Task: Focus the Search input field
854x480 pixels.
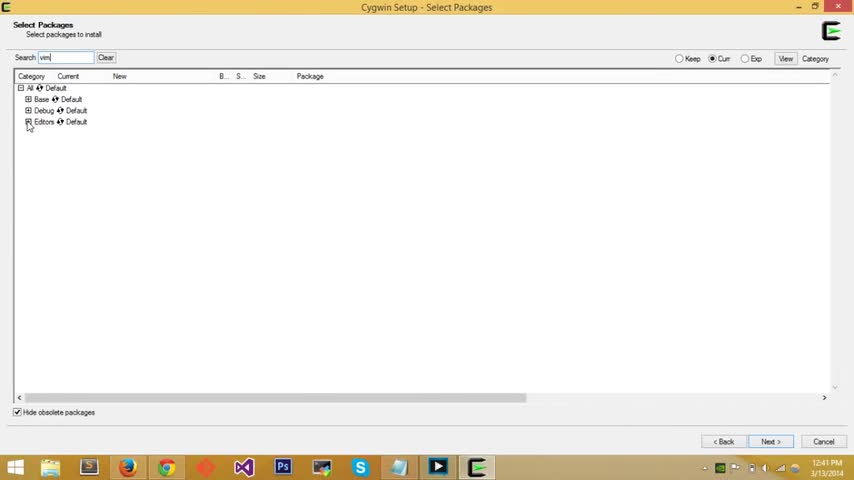Action: pos(66,58)
